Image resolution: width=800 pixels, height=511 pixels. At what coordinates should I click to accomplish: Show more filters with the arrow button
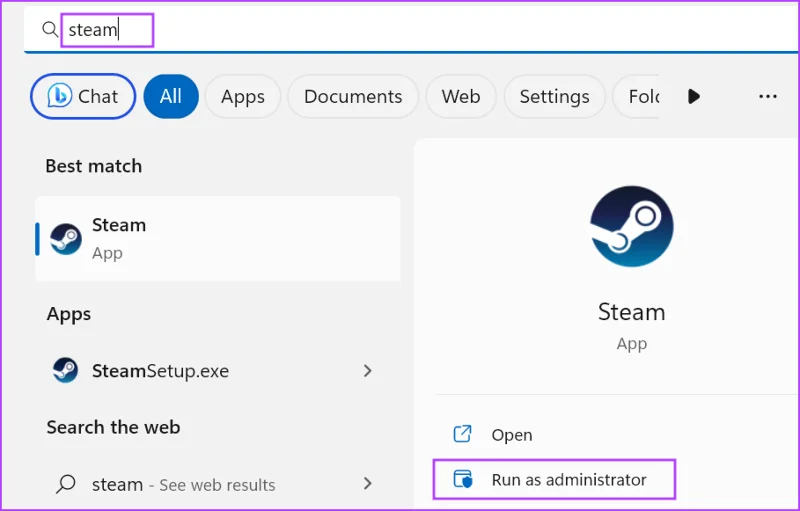click(693, 96)
